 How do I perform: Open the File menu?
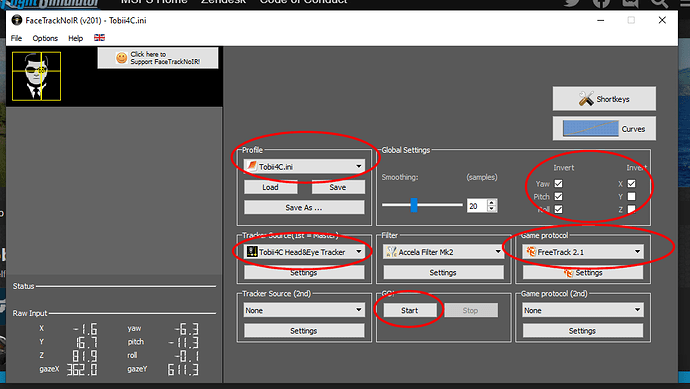[16, 38]
